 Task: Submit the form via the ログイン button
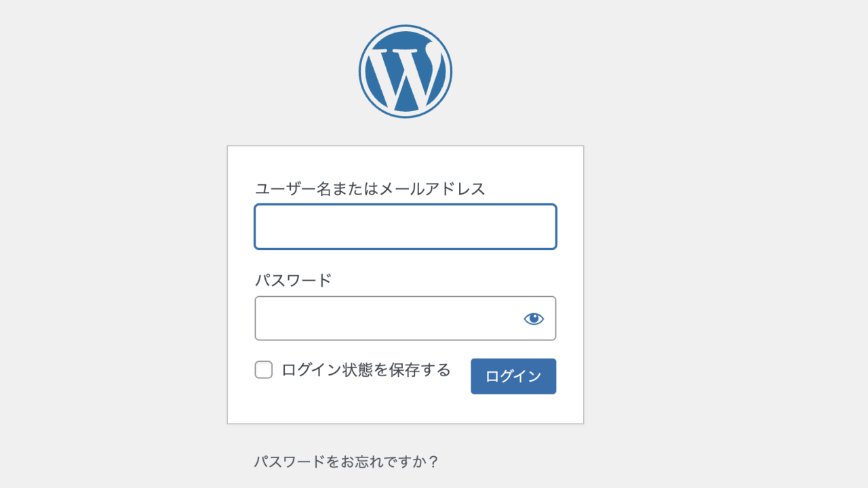click(x=513, y=376)
